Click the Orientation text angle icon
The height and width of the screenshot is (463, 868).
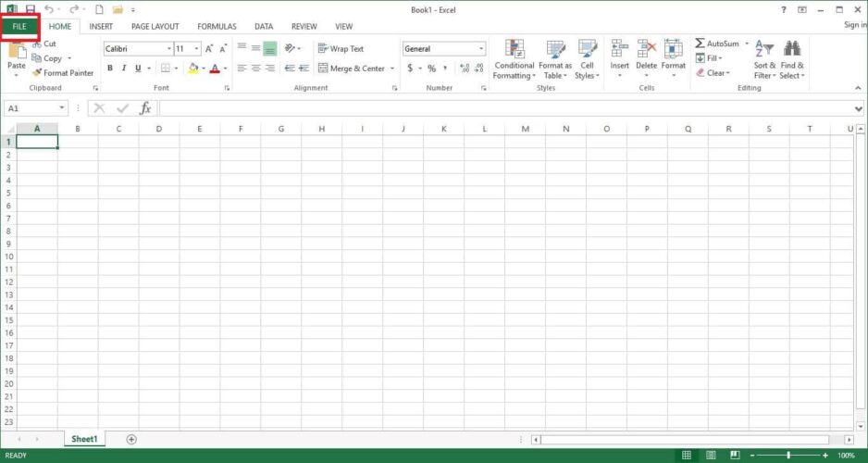290,48
